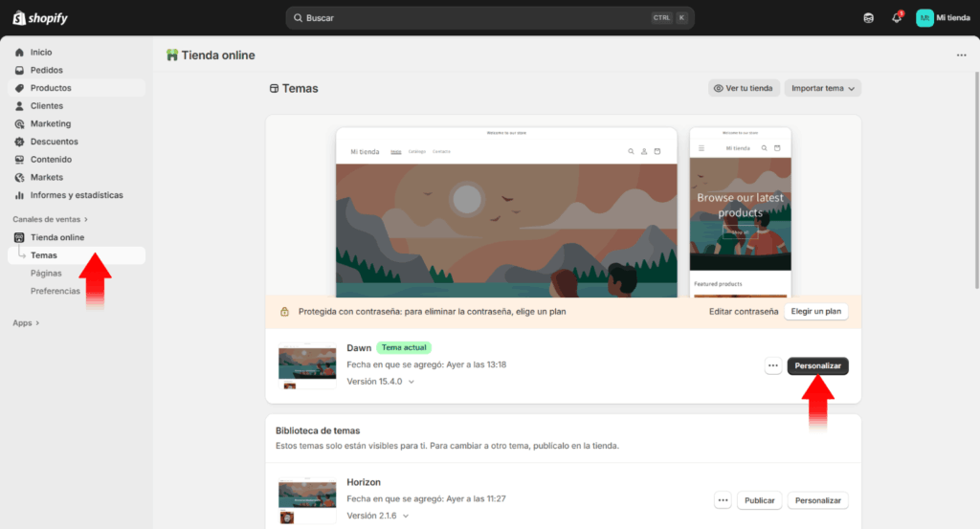This screenshot has height=529, width=980.
Task: Click Personalizar for the Dawn theme
Action: [x=817, y=365]
